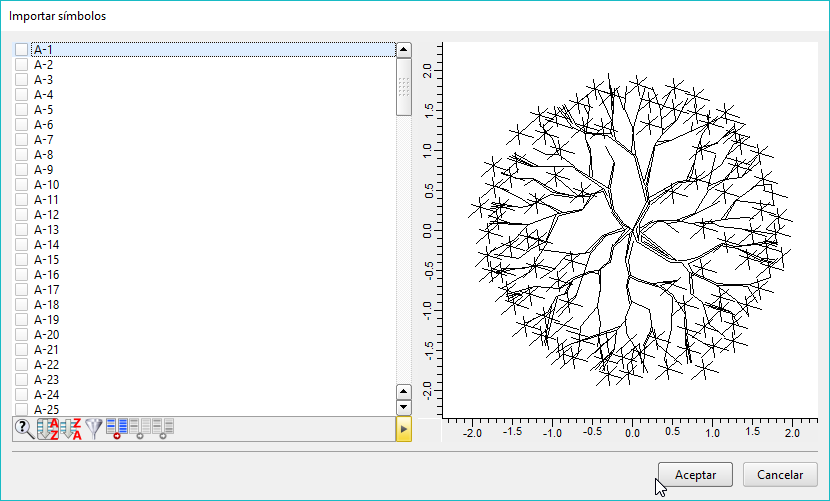Sort the symbol list A to Z
The height and width of the screenshot is (501, 830).
coord(48,428)
